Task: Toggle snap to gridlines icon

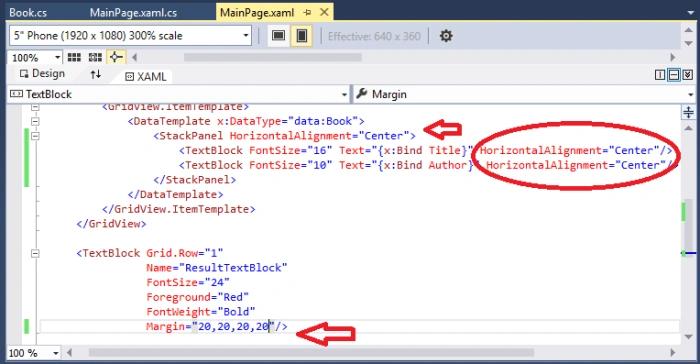Action: tap(95, 57)
